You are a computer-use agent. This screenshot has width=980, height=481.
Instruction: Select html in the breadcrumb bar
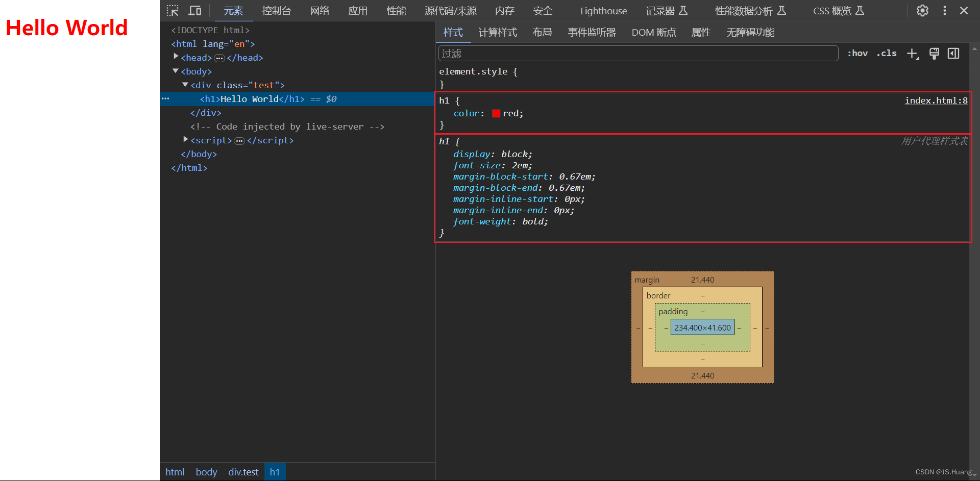175,472
